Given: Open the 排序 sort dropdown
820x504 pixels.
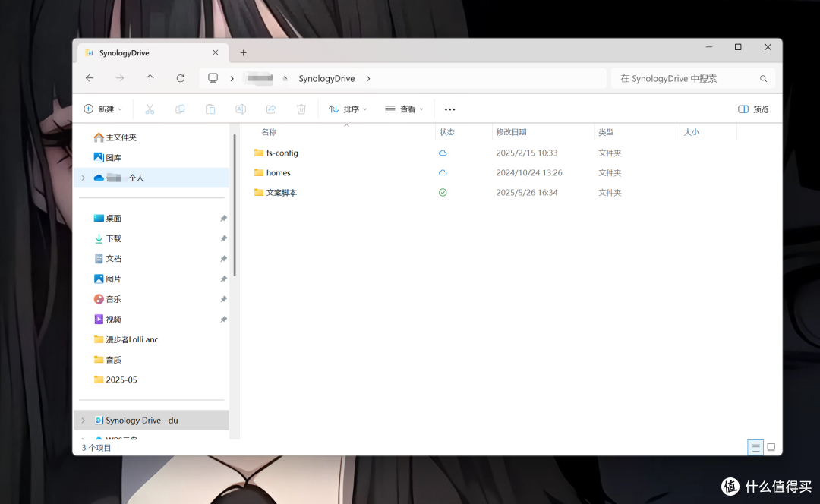Looking at the screenshot, I should tap(348, 109).
